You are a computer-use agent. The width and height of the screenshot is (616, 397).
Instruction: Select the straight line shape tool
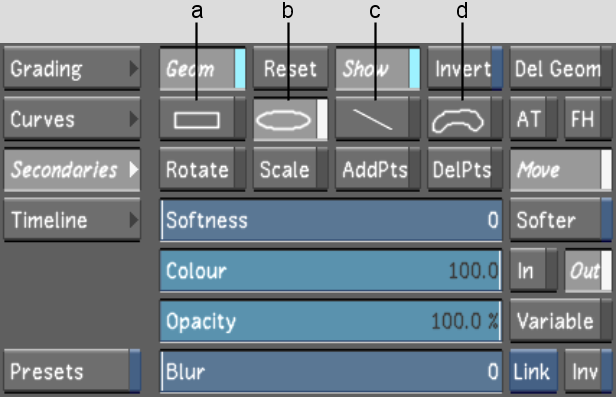point(378,119)
